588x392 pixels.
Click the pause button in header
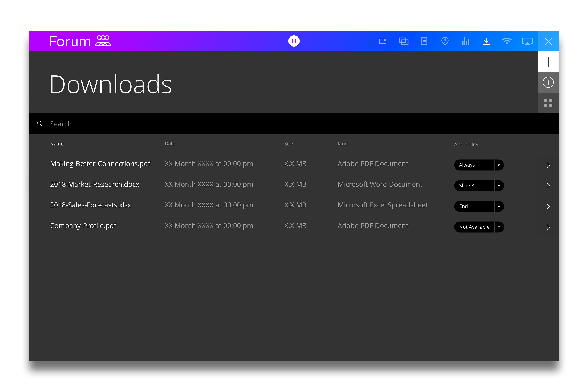pyautogui.click(x=294, y=41)
